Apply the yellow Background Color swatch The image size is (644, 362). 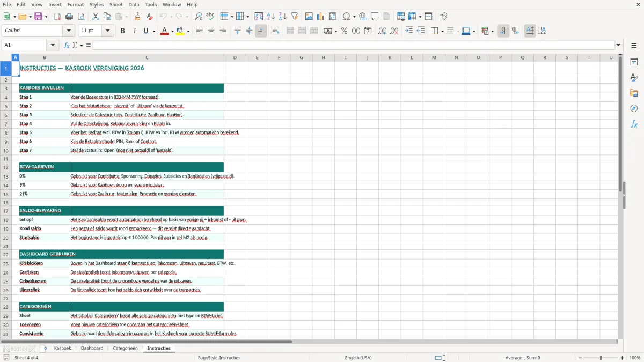[x=180, y=31]
